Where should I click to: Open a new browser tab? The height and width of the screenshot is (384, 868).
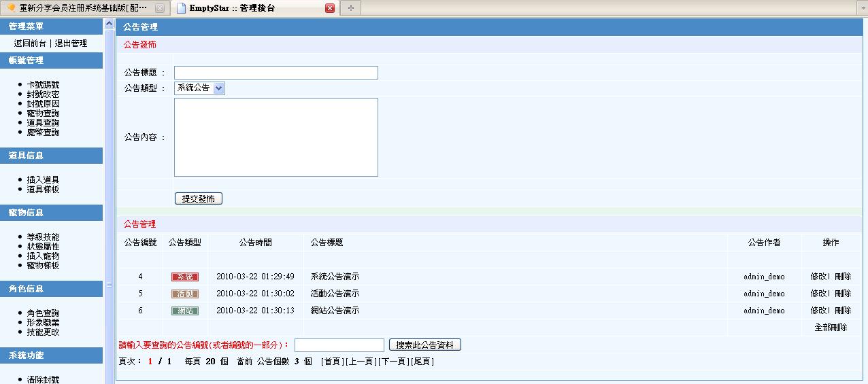[x=351, y=8]
